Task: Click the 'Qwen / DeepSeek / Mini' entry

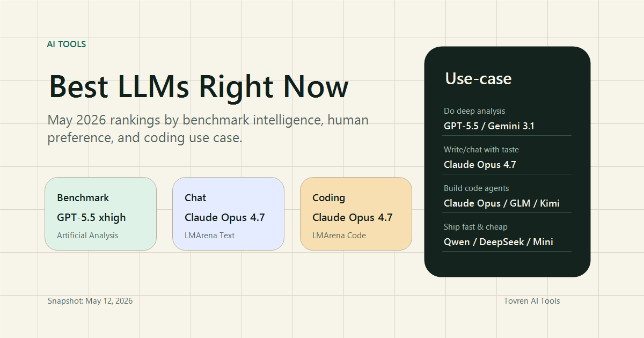Action: coord(499,242)
